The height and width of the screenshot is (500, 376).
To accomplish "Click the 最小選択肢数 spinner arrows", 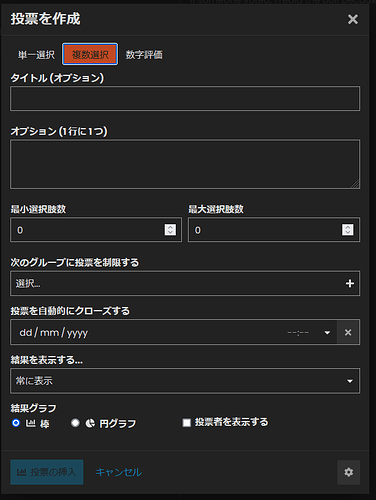I will tap(170, 230).
